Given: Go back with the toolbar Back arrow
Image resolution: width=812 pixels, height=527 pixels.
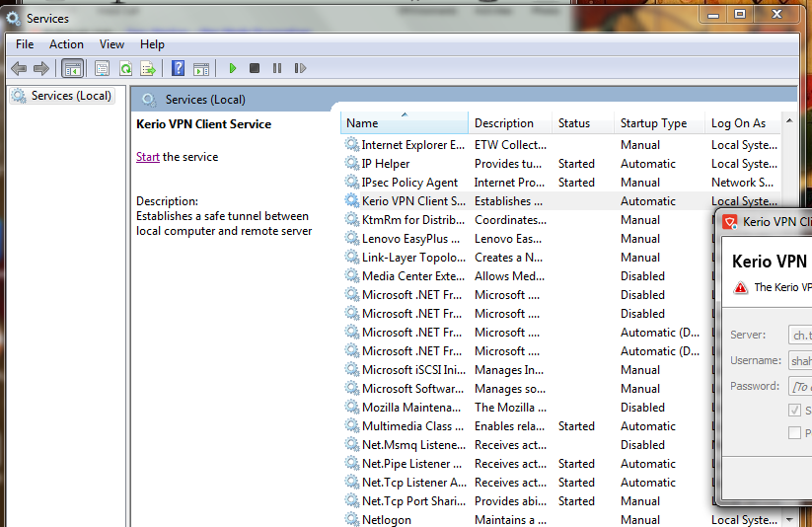Looking at the screenshot, I should click(x=19, y=68).
